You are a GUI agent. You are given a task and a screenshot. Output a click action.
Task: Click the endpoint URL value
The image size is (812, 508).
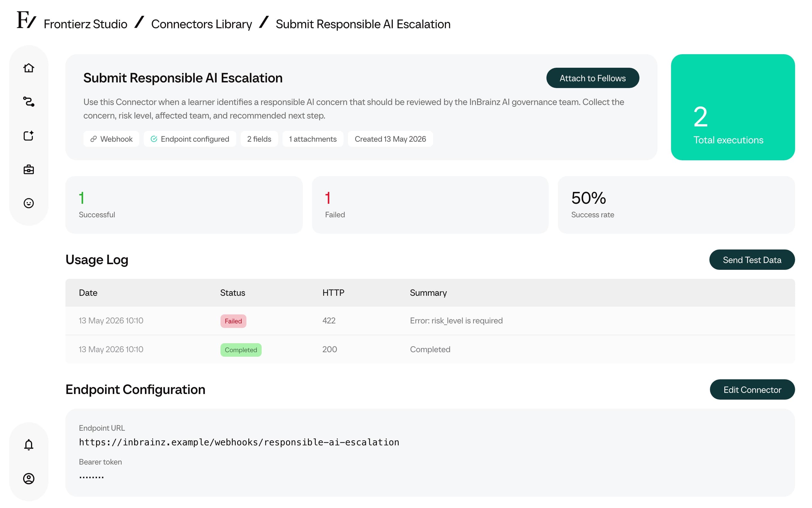pyautogui.click(x=239, y=442)
